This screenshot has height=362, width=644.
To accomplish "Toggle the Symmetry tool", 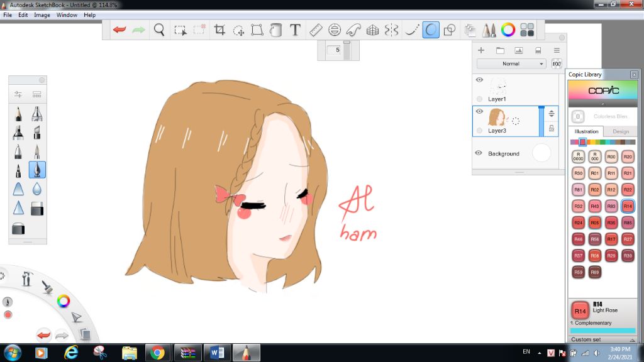I will 391,30.
